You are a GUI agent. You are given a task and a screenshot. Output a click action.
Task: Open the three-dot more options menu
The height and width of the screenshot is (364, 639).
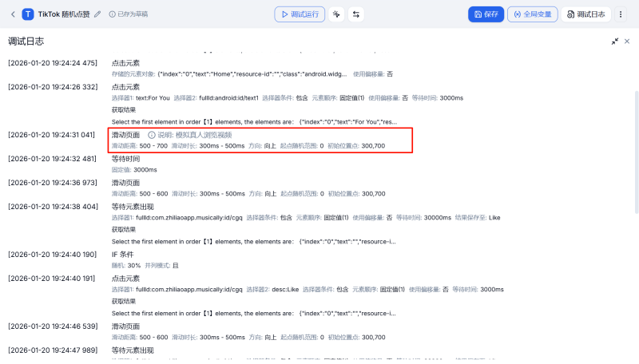pyautogui.click(x=620, y=14)
